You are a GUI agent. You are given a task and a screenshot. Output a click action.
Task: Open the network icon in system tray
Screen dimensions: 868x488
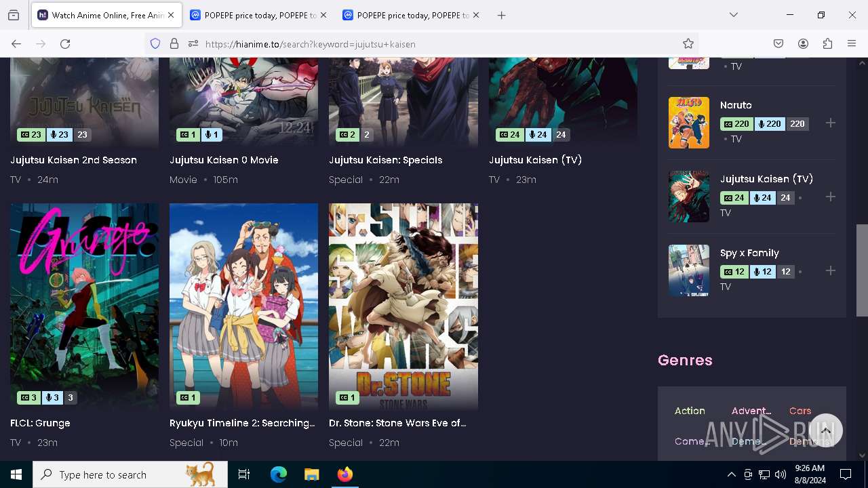[764, 474]
